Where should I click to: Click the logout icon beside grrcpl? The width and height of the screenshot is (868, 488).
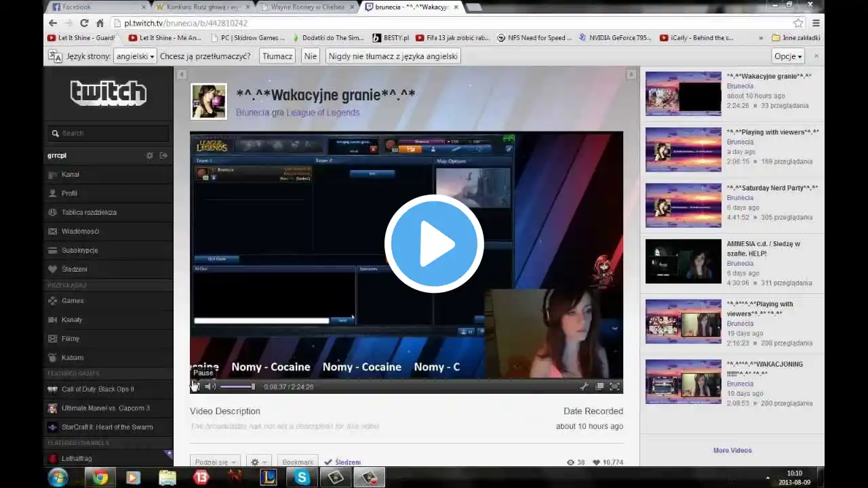tap(163, 155)
